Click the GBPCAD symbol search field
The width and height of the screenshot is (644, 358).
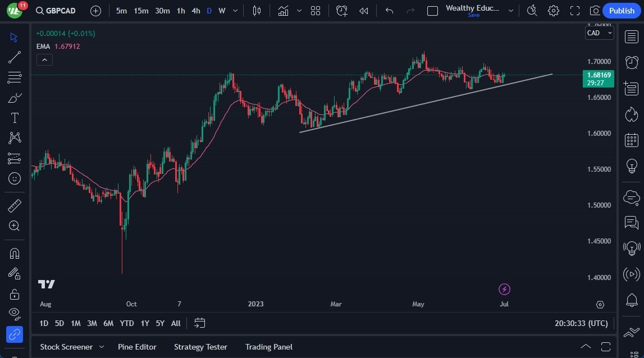55,11
